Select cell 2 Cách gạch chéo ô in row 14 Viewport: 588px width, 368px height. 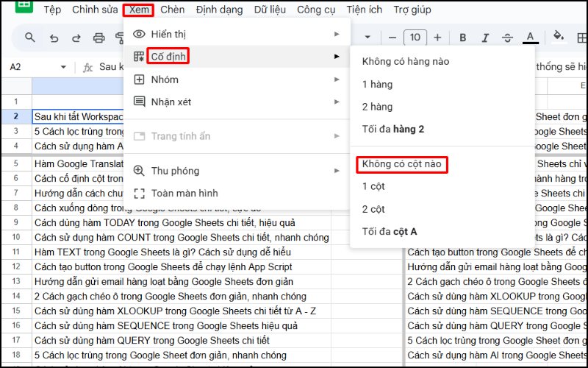pyautogui.click(x=182, y=297)
